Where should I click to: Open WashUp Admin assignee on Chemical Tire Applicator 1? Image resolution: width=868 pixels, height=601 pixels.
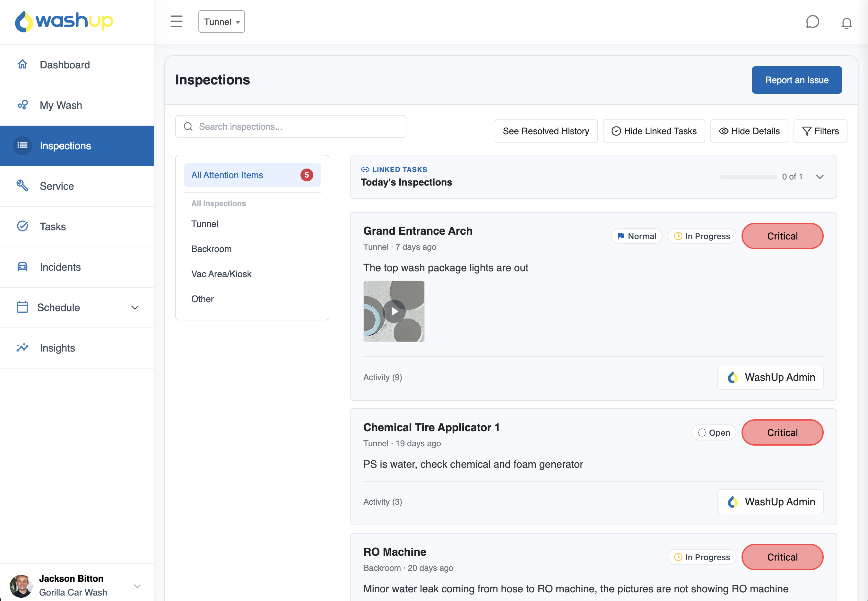[770, 502]
